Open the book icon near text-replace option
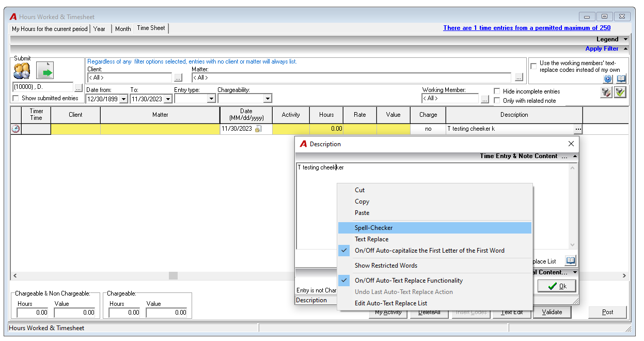This screenshot has width=644, height=341. (621, 79)
